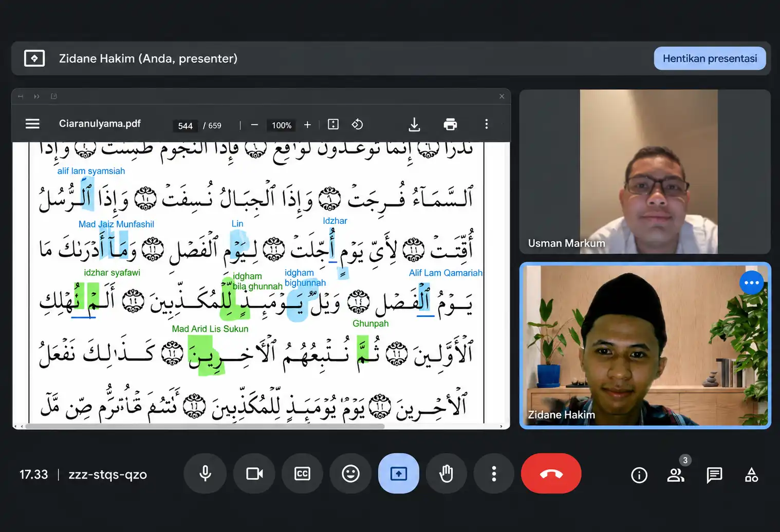This screenshot has height=532, width=780.
Task: Raise your hand in the meeting
Action: pyautogui.click(x=447, y=473)
